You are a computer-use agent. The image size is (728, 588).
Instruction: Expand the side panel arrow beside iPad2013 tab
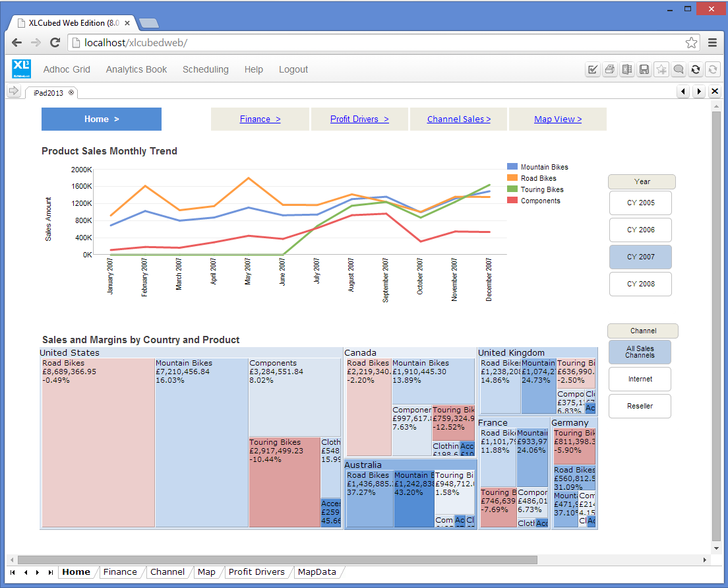click(13, 92)
